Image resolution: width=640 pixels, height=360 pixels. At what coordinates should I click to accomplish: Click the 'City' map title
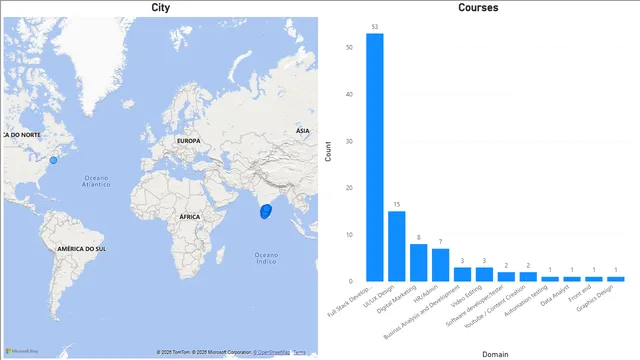point(160,7)
